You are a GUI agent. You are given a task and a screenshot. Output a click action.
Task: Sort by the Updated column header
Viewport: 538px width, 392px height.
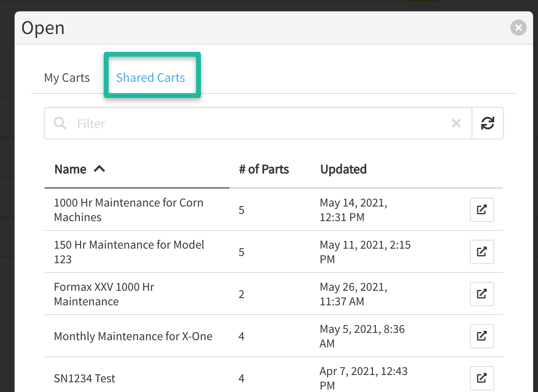pos(343,169)
